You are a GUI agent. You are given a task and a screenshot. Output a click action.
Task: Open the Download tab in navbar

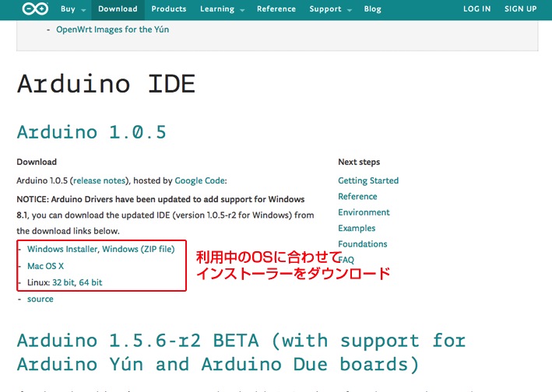118,9
